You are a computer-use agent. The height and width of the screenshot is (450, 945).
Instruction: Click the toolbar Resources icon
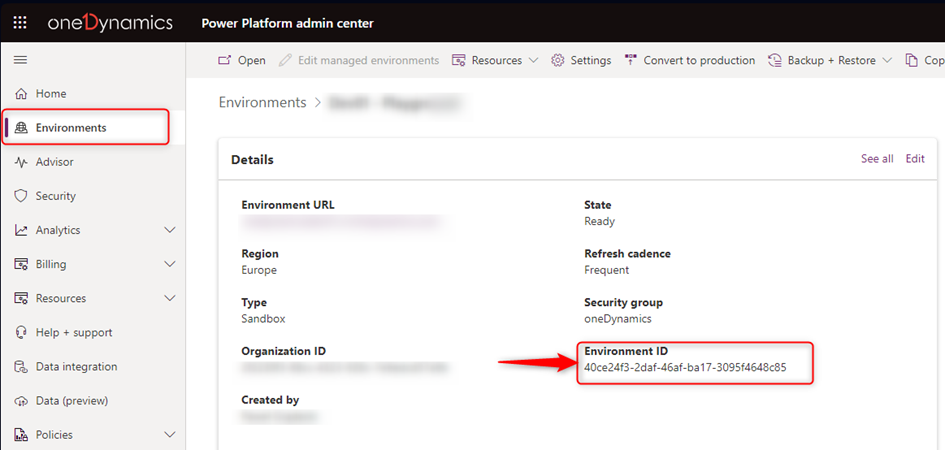pos(459,60)
